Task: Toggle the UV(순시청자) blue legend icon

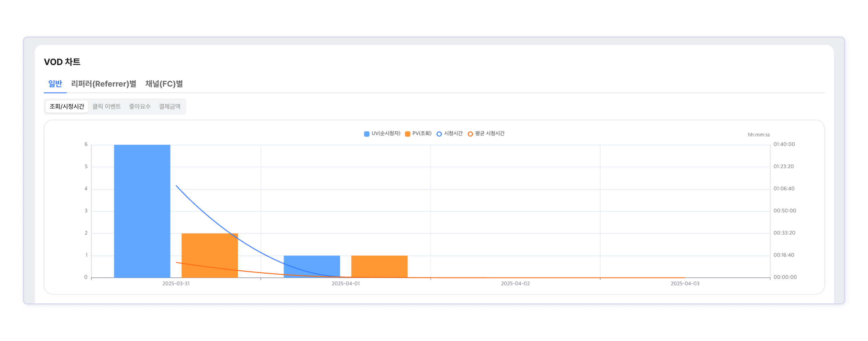Action: coord(367,134)
